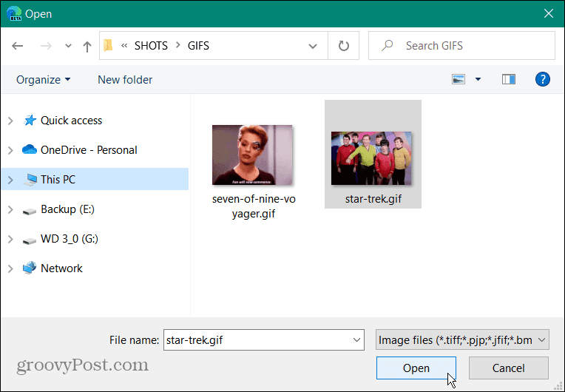The height and width of the screenshot is (392, 565).
Task: Create a New folder
Action: [125, 80]
